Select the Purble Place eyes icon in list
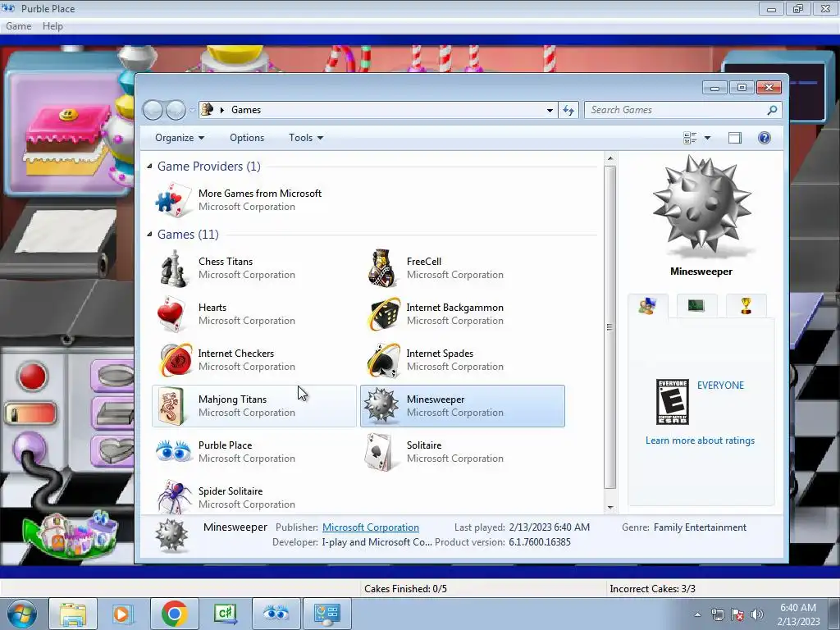The height and width of the screenshot is (630, 840). tap(174, 451)
